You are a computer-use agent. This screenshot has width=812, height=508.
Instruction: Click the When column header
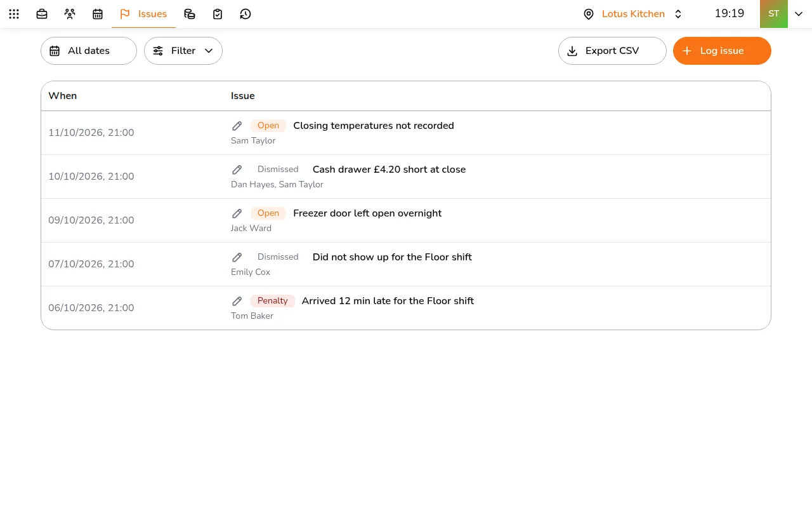coord(63,96)
